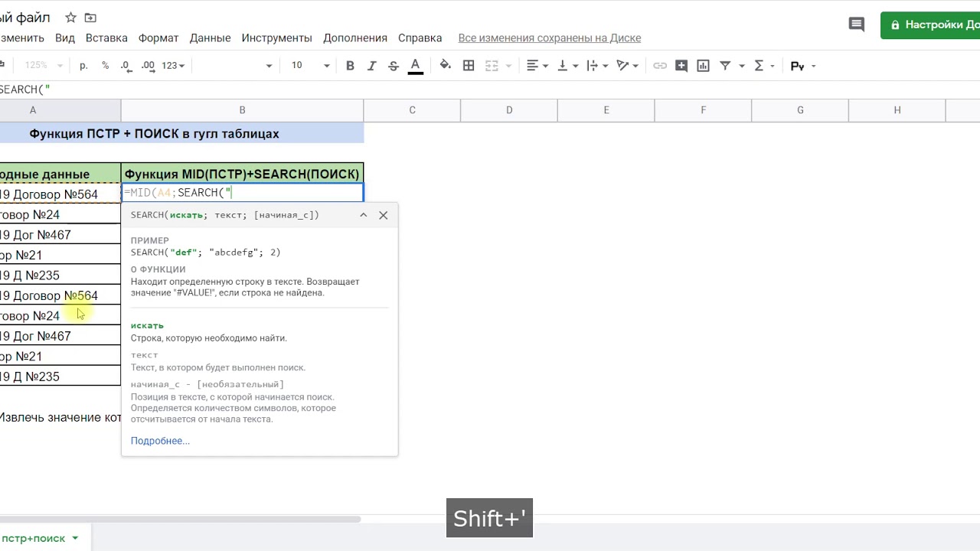Open the functions sigma menu
The height and width of the screenshot is (551, 980).
pyautogui.click(x=764, y=66)
